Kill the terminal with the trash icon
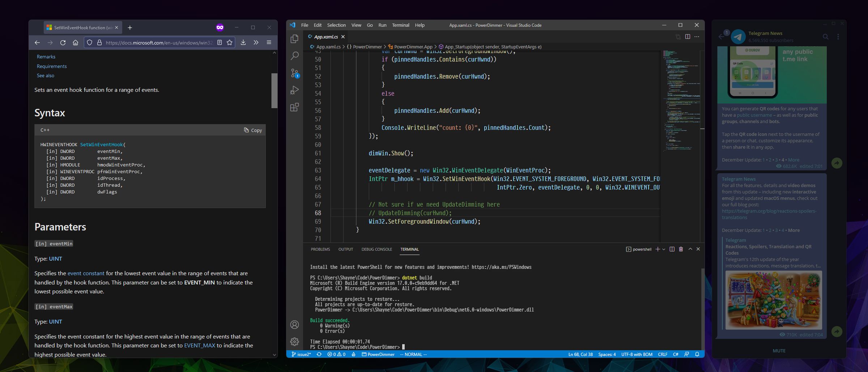The height and width of the screenshot is (372, 868). click(x=681, y=249)
